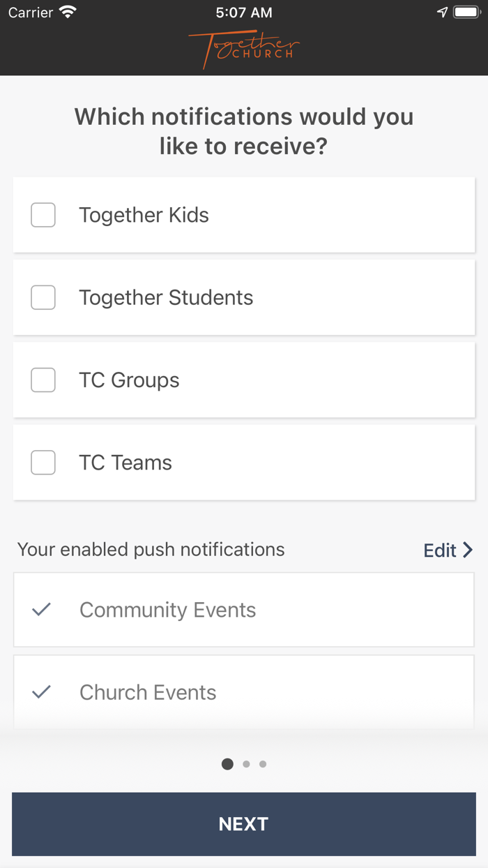Tap the first page indicator dot
488x868 pixels.
[227, 764]
